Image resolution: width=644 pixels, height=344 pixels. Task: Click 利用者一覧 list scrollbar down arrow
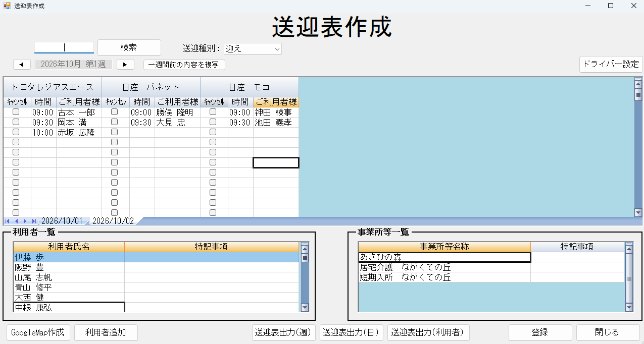305,307
